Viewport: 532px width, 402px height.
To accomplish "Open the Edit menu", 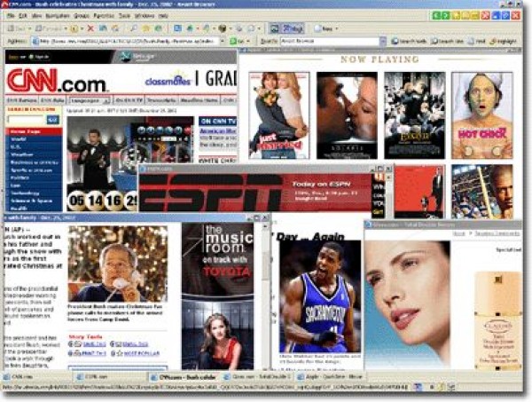I will pyautogui.click(x=23, y=16).
